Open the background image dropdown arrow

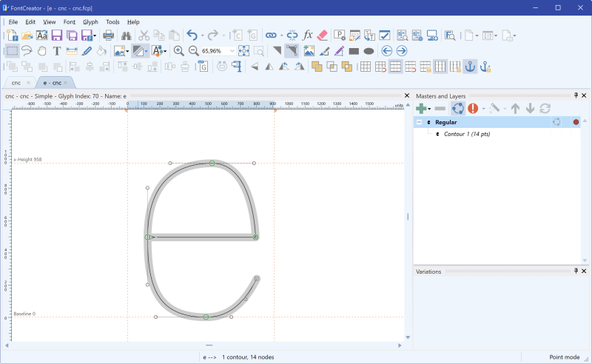[127, 50]
